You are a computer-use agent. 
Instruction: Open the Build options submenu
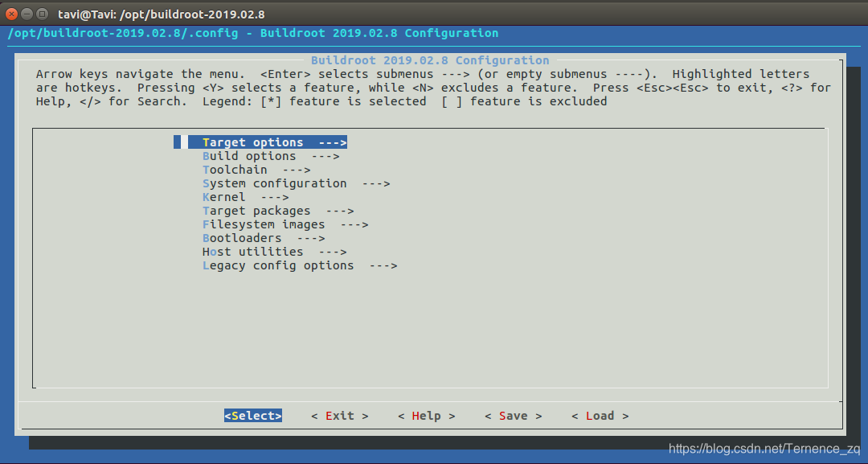click(x=271, y=156)
